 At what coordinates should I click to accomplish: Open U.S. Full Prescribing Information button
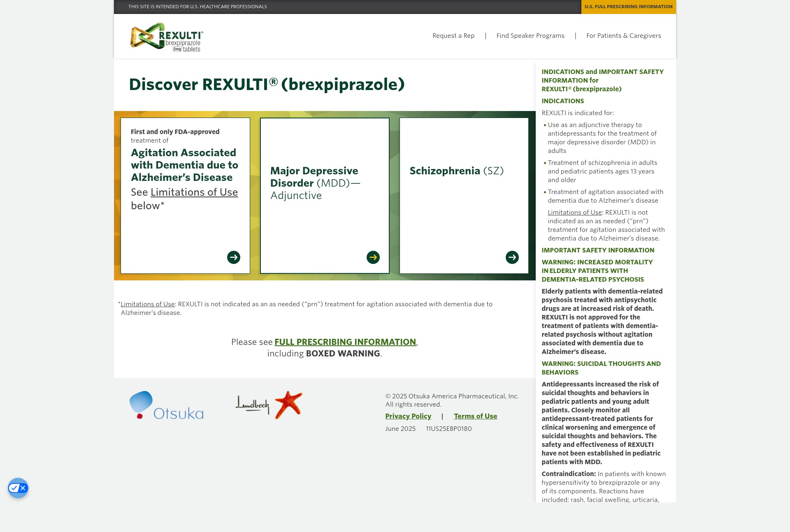tap(628, 7)
